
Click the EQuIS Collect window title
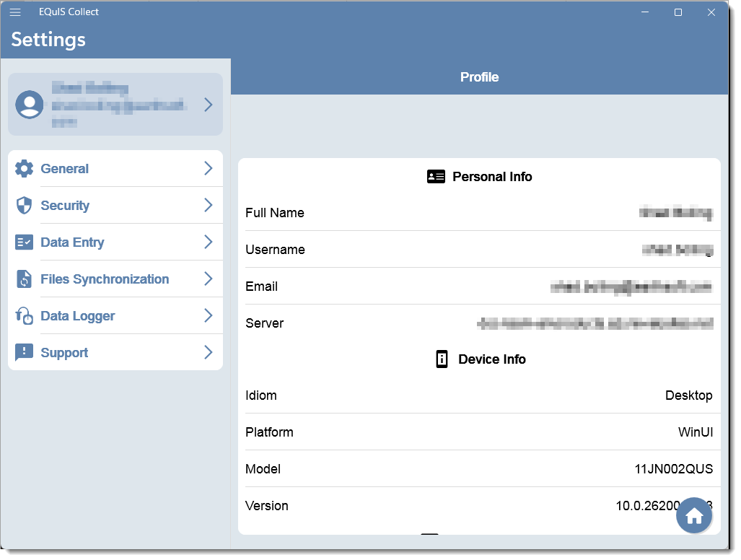[x=69, y=12]
